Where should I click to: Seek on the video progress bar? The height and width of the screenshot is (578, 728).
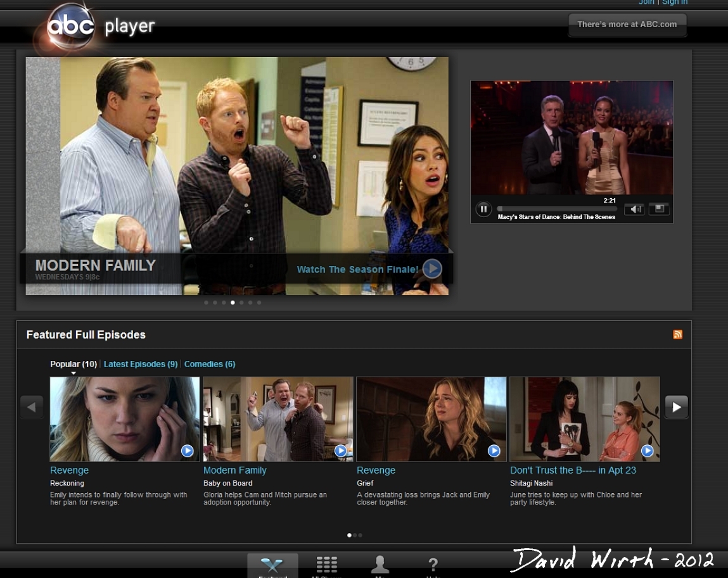coord(557,209)
